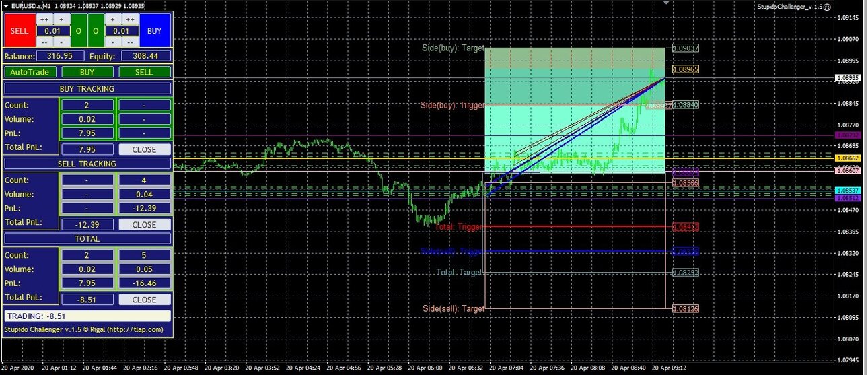Click the 1.08566 price tag
The width and height of the screenshot is (868, 375).
[x=686, y=183]
